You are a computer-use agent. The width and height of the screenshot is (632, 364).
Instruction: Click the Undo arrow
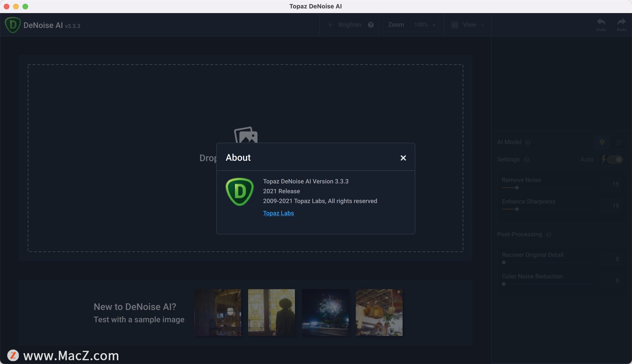pos(601,22)
